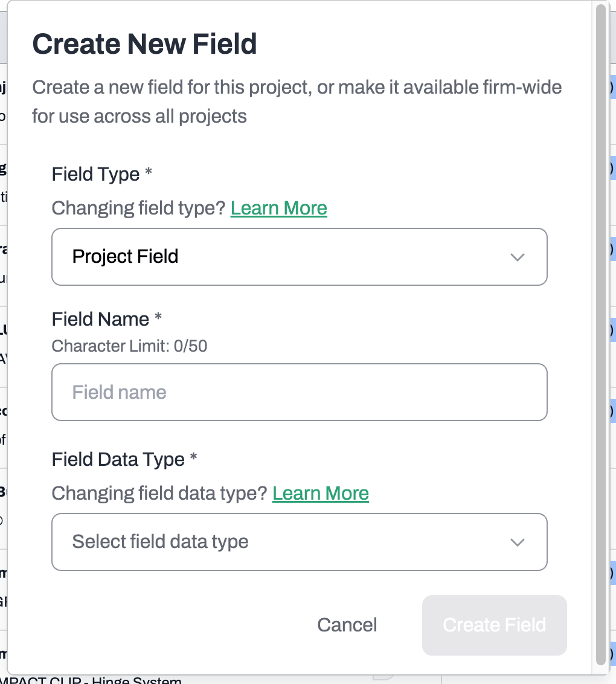The width and height of the screenshot is (616, 684).
Task: Click the Hinge System row behind the dialog
Action: [91, 680]
